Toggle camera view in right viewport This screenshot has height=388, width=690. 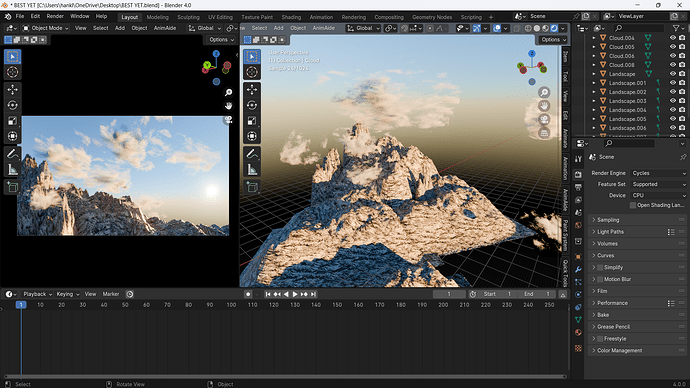544,119
